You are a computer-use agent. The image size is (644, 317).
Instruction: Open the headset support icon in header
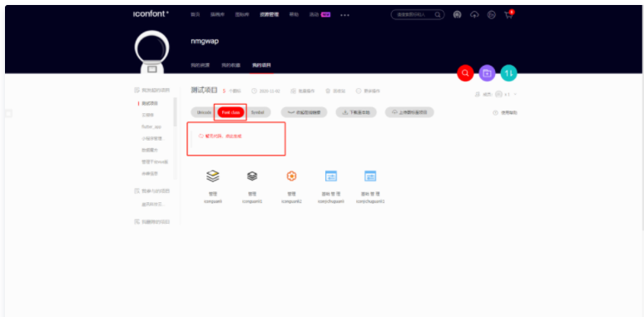pyautogui.click(x=457, y=15)
